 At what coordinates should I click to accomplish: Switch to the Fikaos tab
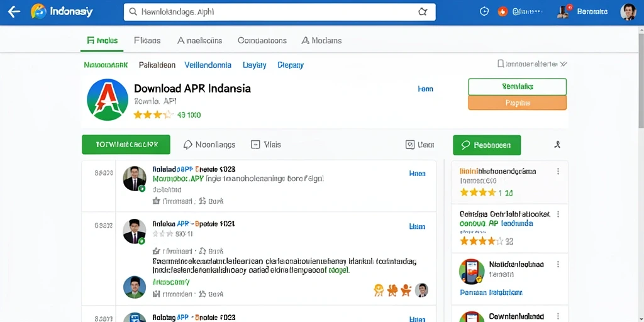pos(147,40)
